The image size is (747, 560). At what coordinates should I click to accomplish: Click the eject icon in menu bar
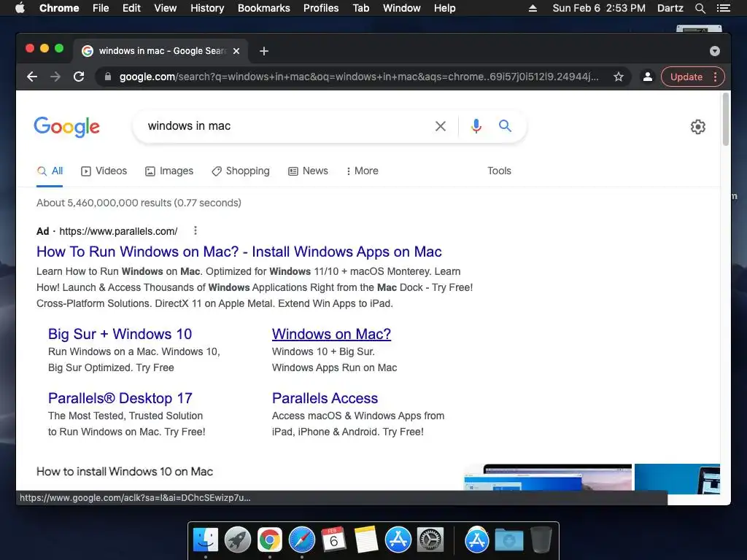click(533, 8)
